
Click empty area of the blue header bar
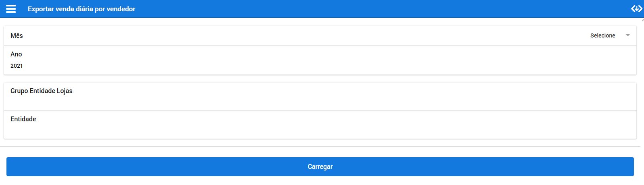[383, 9]
